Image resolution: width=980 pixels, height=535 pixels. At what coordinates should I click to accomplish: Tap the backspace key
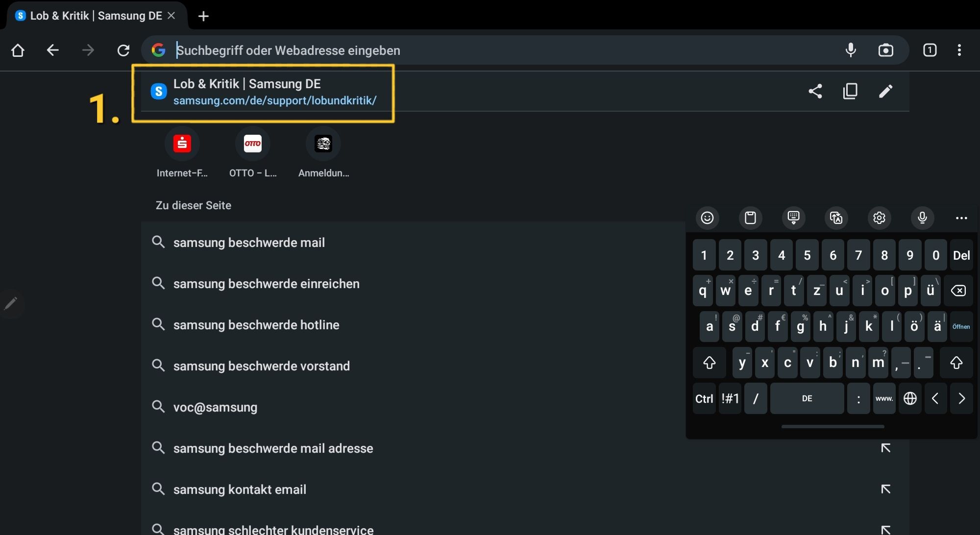pos(958,291)
